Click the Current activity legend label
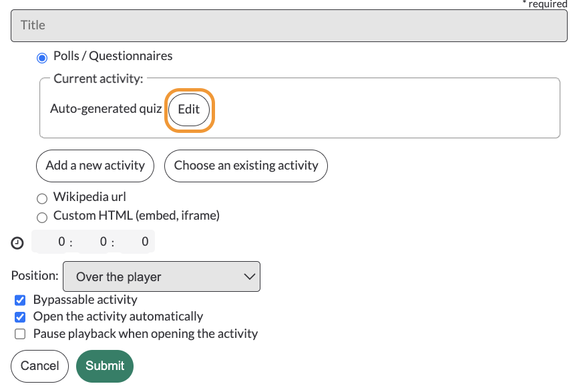The image size is (585, 392). [x=98, y=79]
